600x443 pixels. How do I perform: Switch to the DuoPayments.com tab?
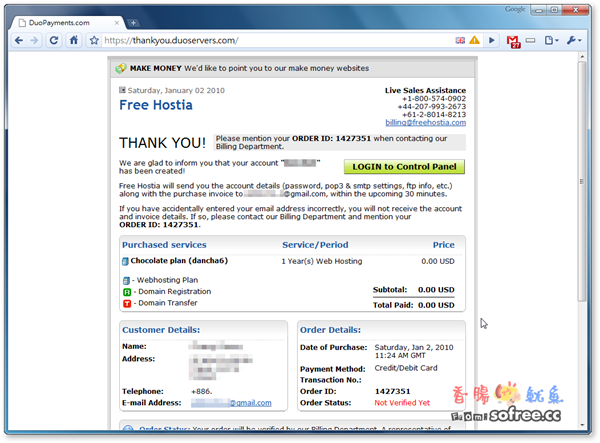click(69, 23)
